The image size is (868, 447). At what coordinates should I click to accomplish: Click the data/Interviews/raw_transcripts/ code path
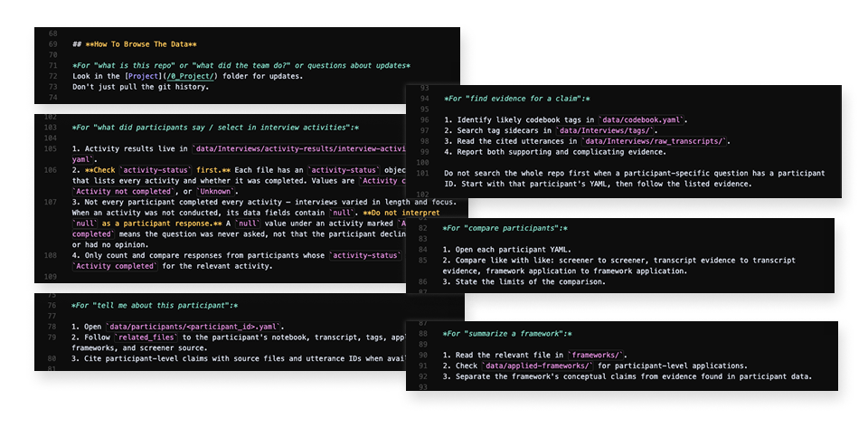pyautogui.click(x=655, y=141)
